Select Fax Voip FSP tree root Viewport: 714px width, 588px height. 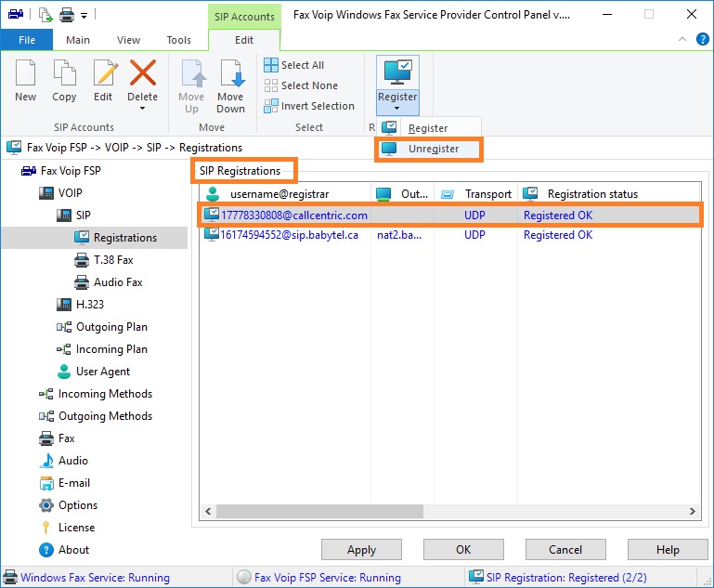point(61,171)
